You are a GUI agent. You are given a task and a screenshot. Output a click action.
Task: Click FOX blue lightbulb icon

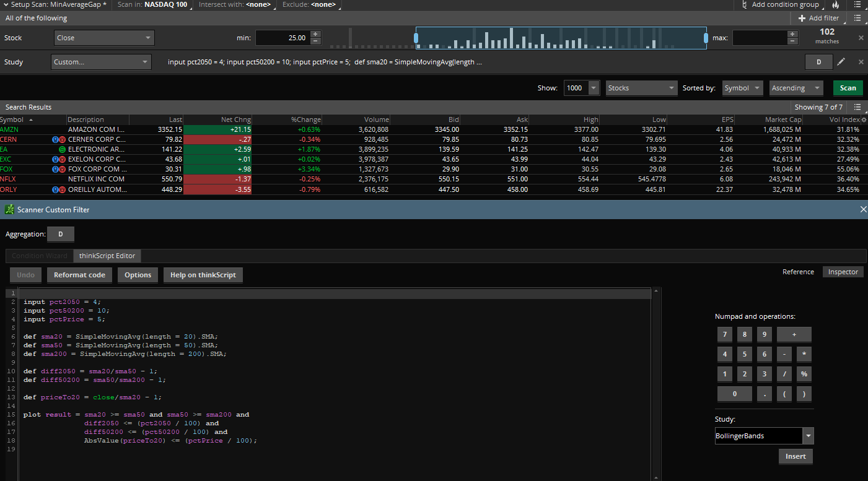tap(55, 169)
